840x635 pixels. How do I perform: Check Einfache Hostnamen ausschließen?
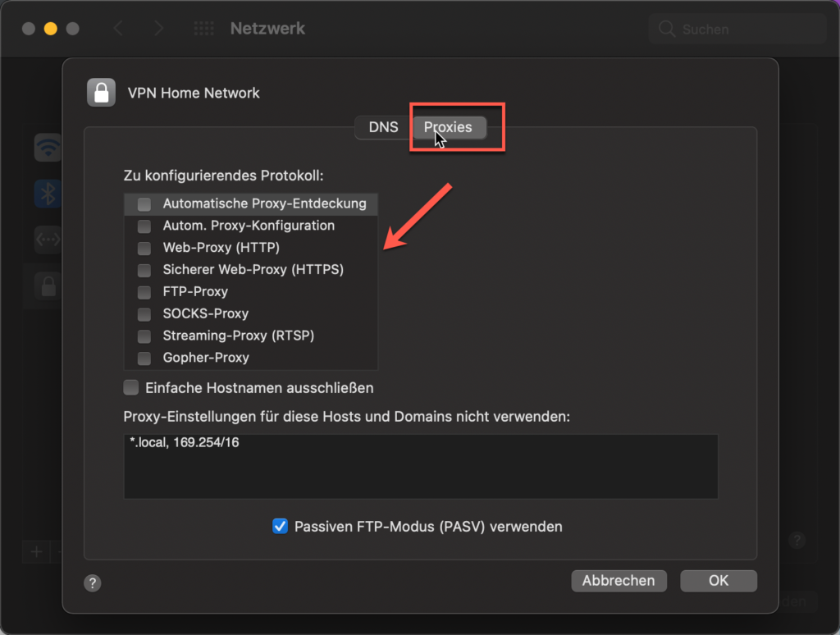pyautogui.click(x=130, y=387)
